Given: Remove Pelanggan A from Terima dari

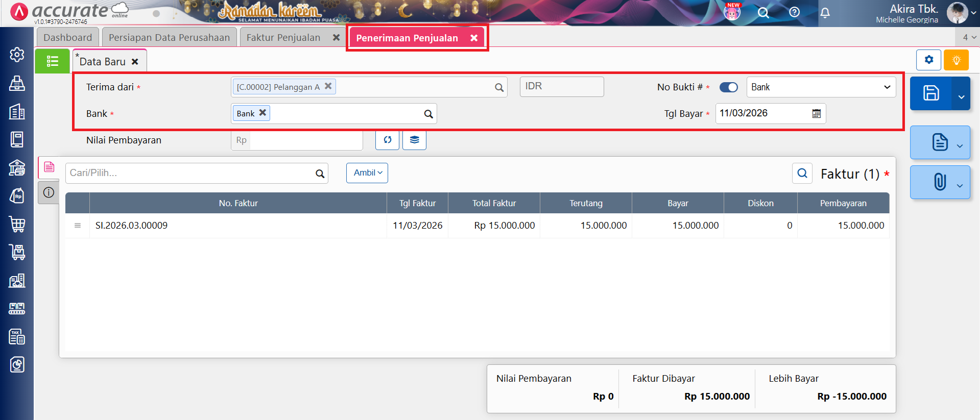Looking at the screenshot, I should click(328, 86).
